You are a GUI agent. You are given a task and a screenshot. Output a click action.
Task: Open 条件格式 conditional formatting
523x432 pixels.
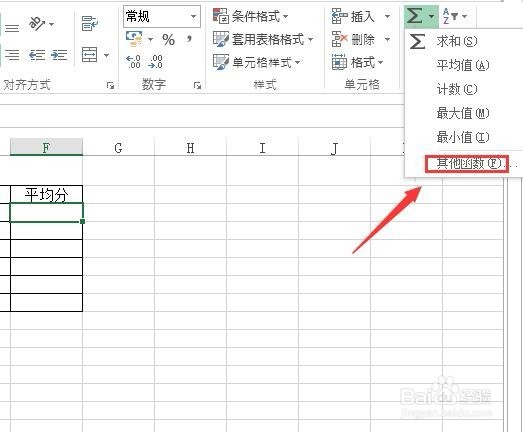coord(250,16)
